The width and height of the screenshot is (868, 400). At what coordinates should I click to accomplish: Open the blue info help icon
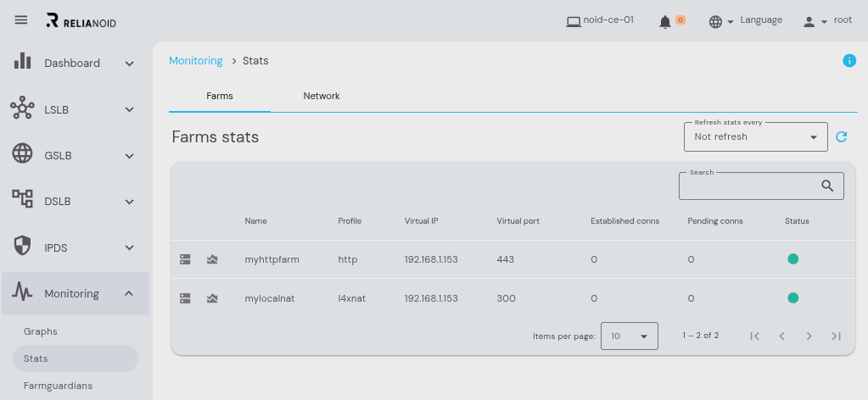point(849,61)
